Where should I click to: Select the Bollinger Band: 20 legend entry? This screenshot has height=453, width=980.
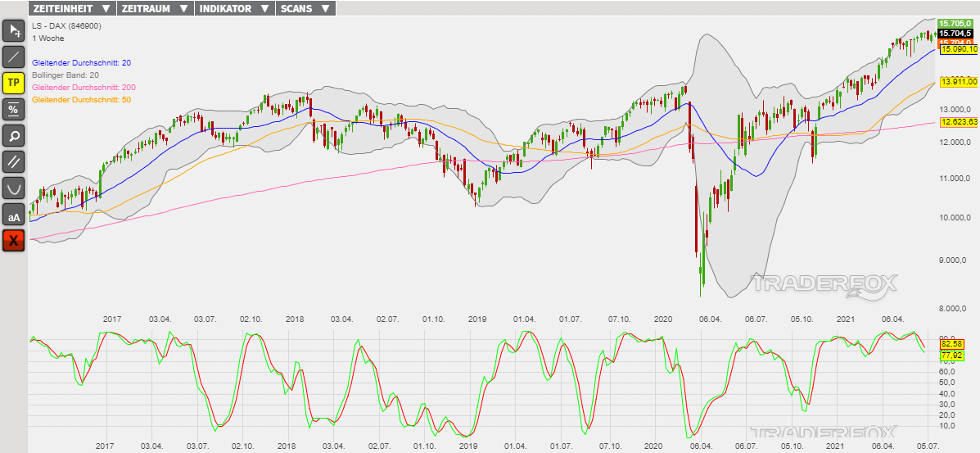click(66, 75)
